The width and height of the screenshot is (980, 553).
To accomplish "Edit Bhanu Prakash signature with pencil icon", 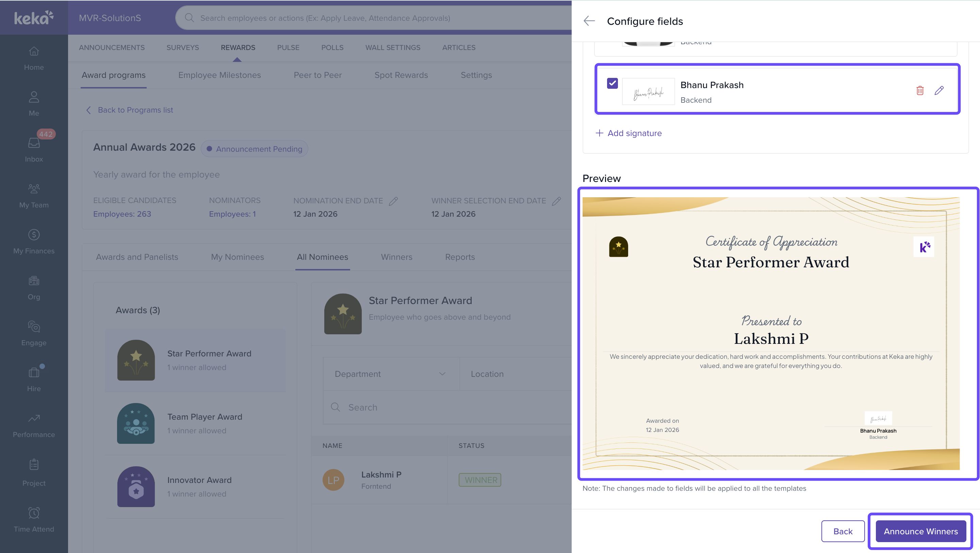I will [x=939, y=90].
